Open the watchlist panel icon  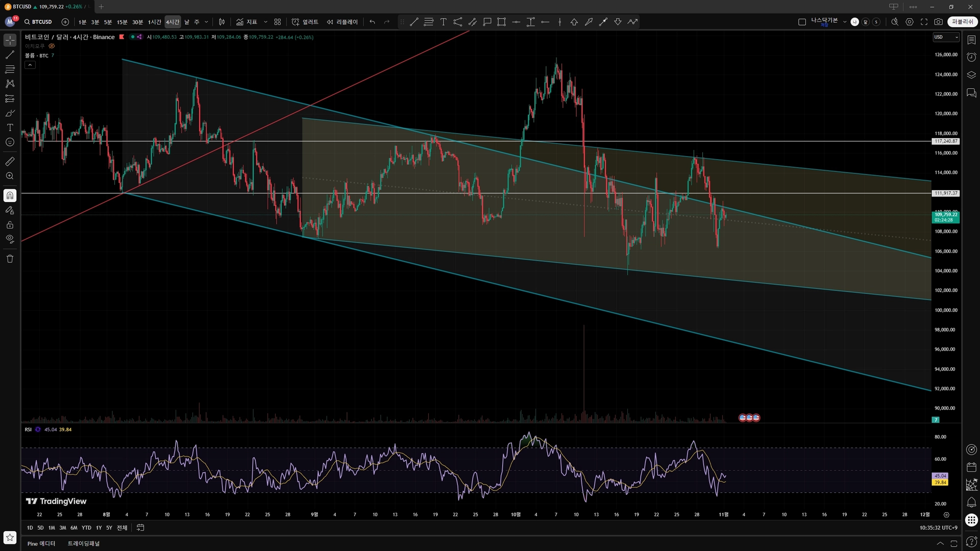pos(971,40)
